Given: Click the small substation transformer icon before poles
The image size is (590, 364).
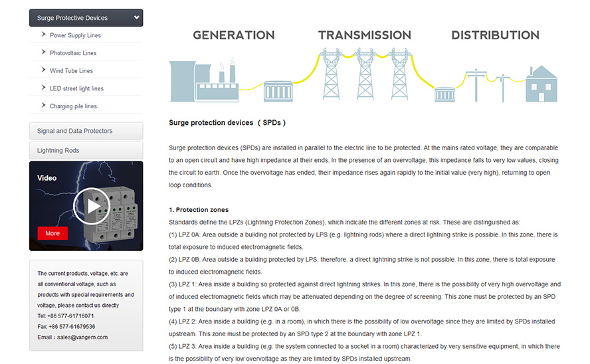Looking at the screenshot, I should (x=444, y=94).
